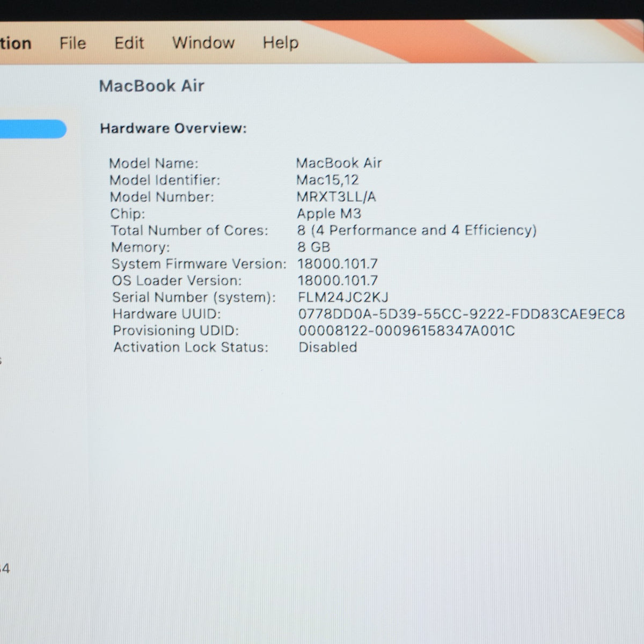Select the Total Number of Cores label

[189, 231]
